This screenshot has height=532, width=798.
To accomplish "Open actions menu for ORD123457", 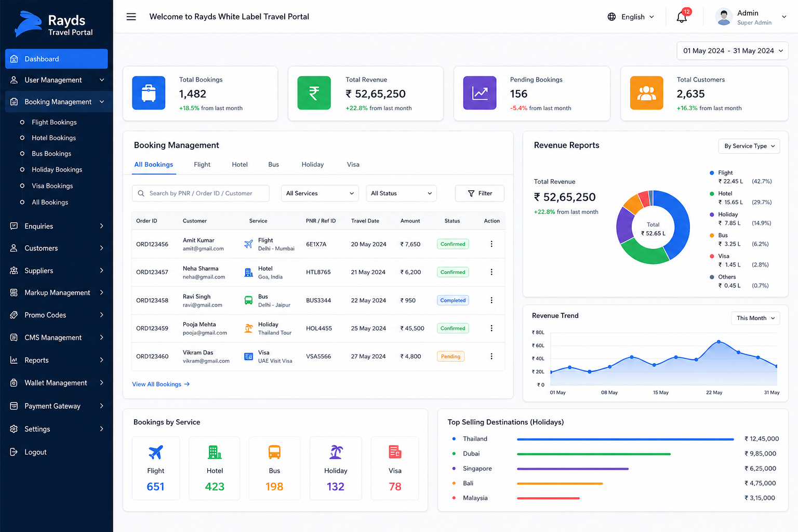I will pyautogui.click(x=491, y=272).
